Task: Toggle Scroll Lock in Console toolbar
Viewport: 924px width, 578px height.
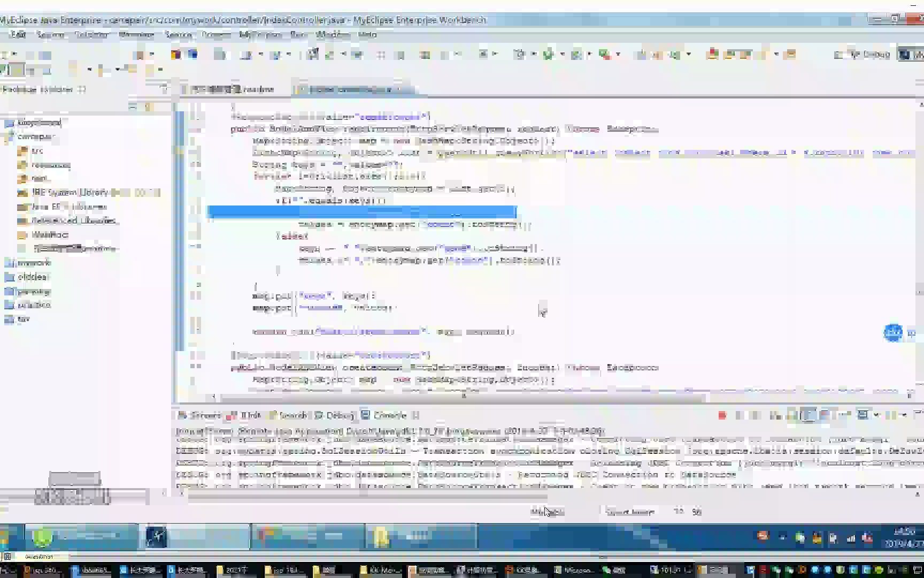Action: [792, 415]
